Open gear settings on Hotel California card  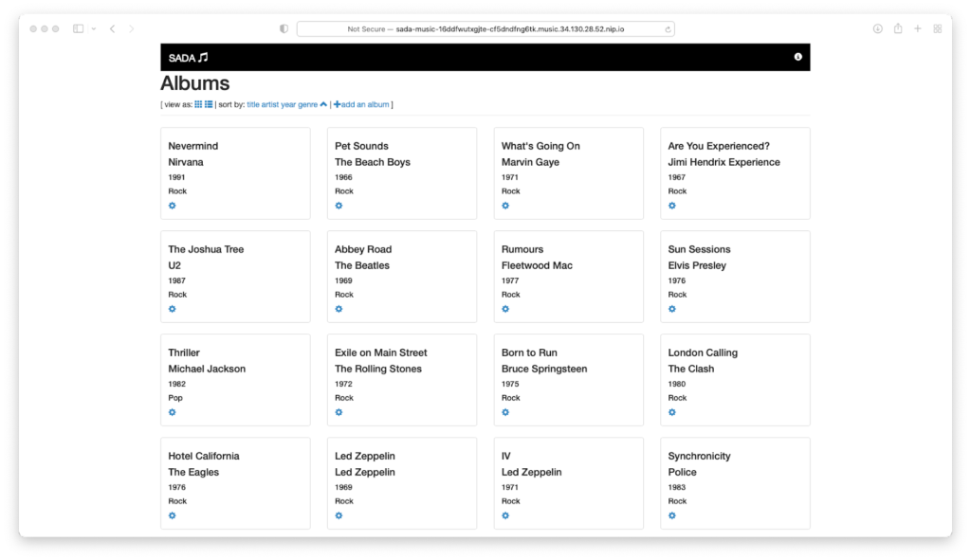(173, 515)
